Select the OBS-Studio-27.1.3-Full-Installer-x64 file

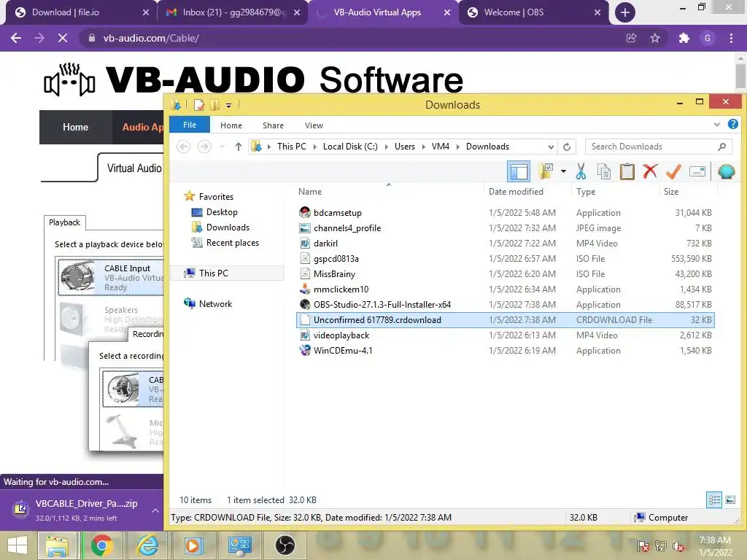tap(505, 305)
